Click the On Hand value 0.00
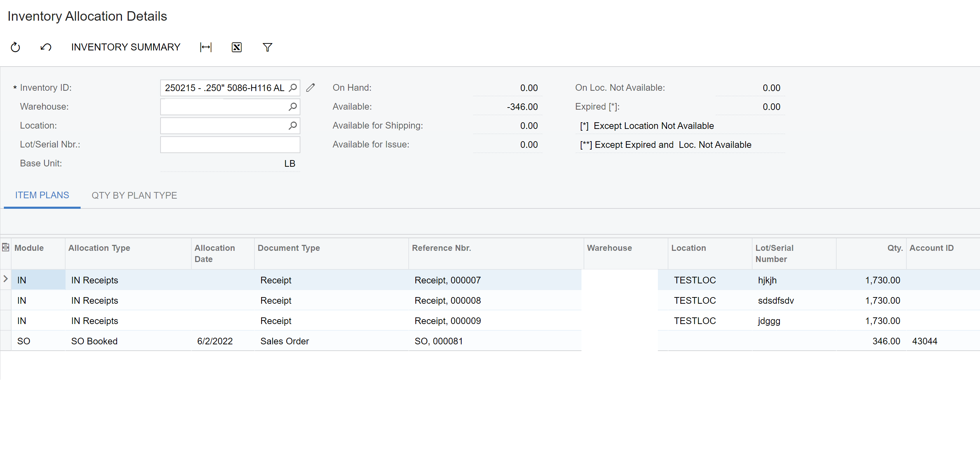 point(529,88)
